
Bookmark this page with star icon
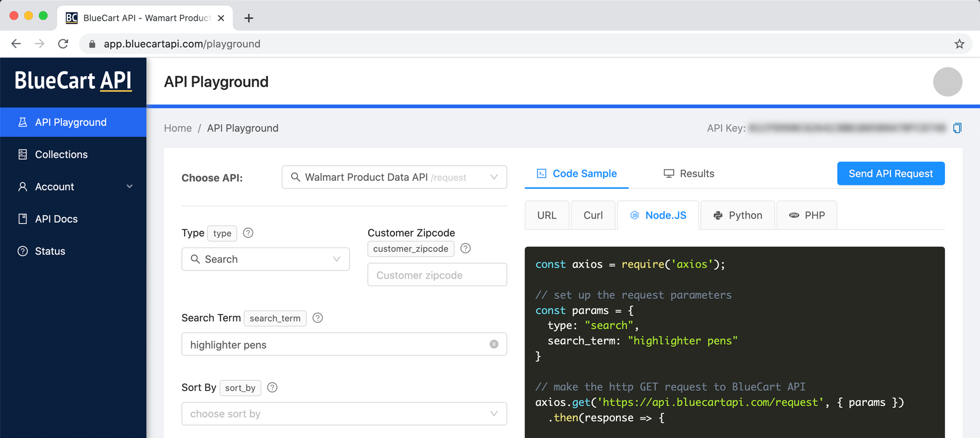click(x=959, y=44)
